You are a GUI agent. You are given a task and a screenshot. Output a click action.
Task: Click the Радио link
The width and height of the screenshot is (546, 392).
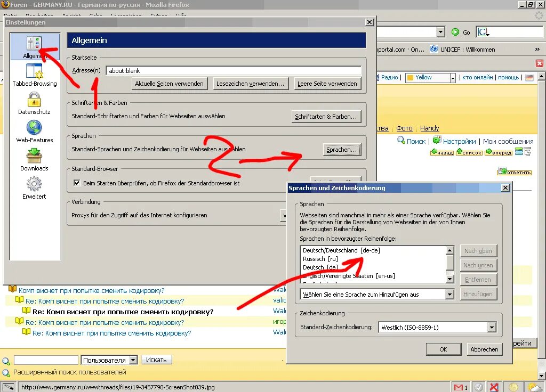coord(389,77)
